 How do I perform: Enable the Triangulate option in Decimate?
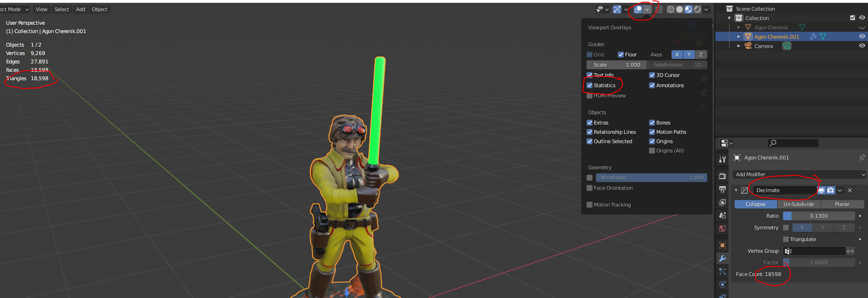pos(786,239)
